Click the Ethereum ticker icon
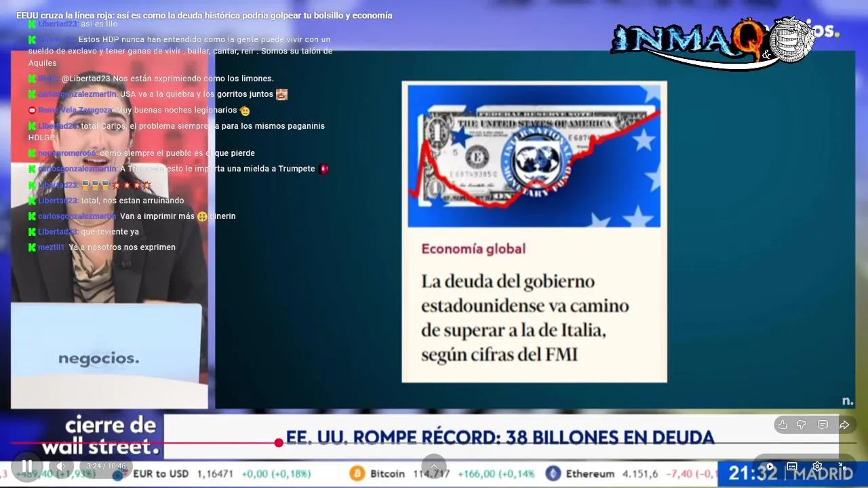 tap(553, 474)
